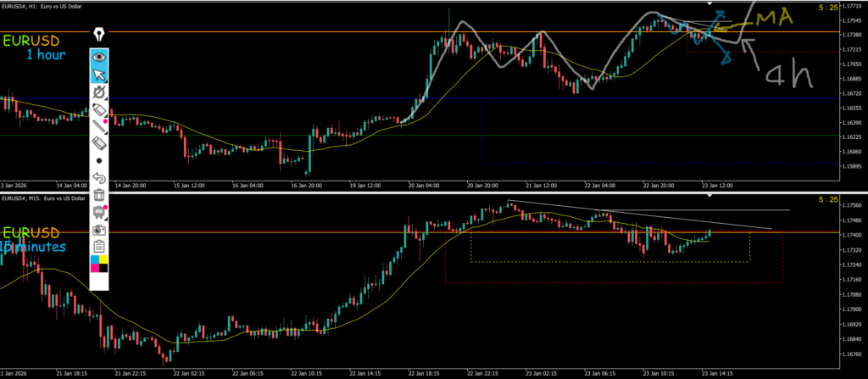
Task: Select the highlighter marker tool
Action: (x=99, y=109)
